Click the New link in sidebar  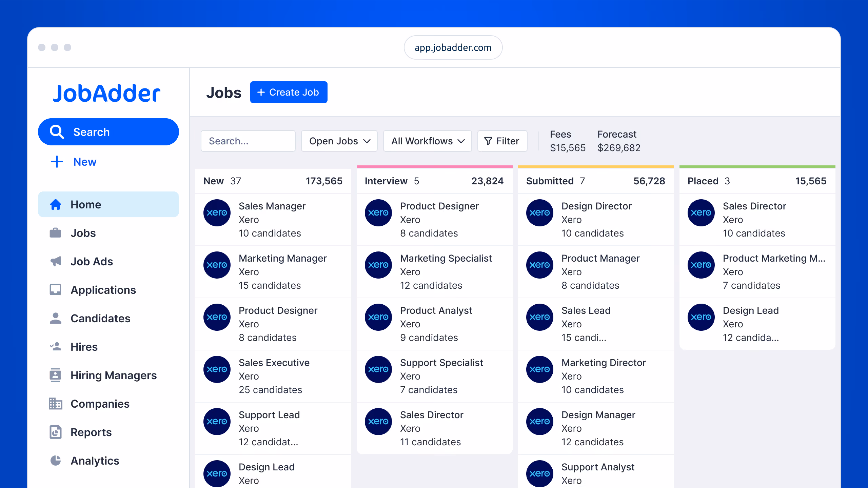85,162
